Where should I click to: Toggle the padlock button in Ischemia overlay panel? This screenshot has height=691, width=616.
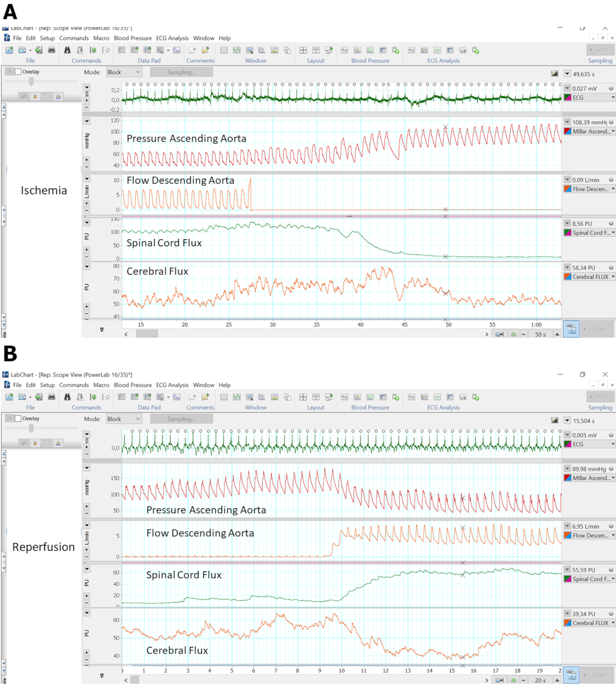point(35,97)
